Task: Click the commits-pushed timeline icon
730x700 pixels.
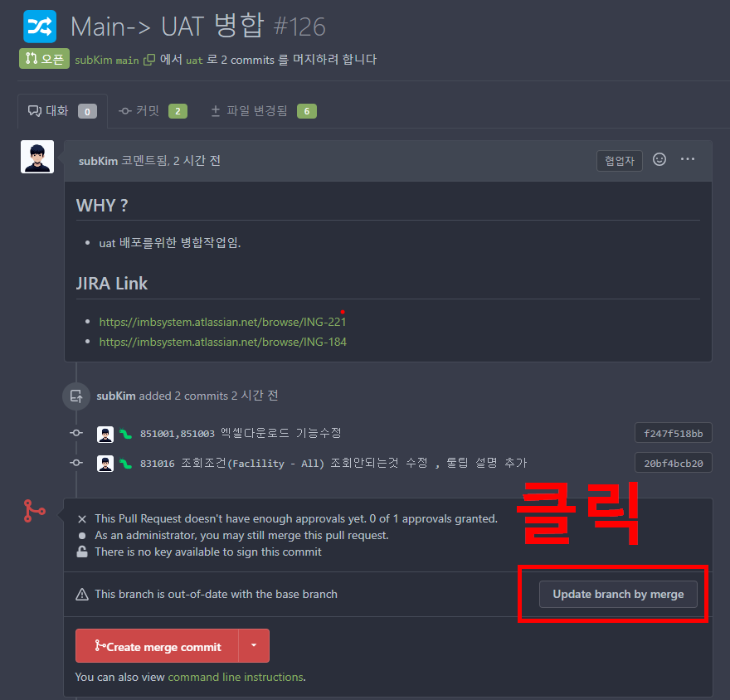Action: [76, 396]
